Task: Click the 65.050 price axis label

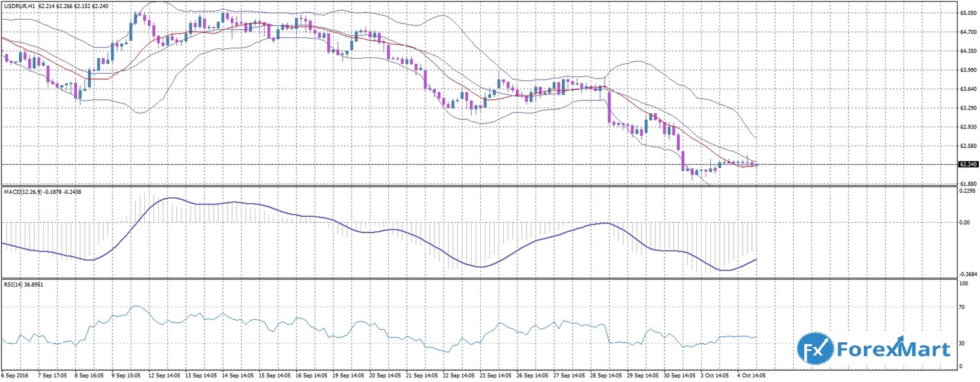Action: point(967,12)
